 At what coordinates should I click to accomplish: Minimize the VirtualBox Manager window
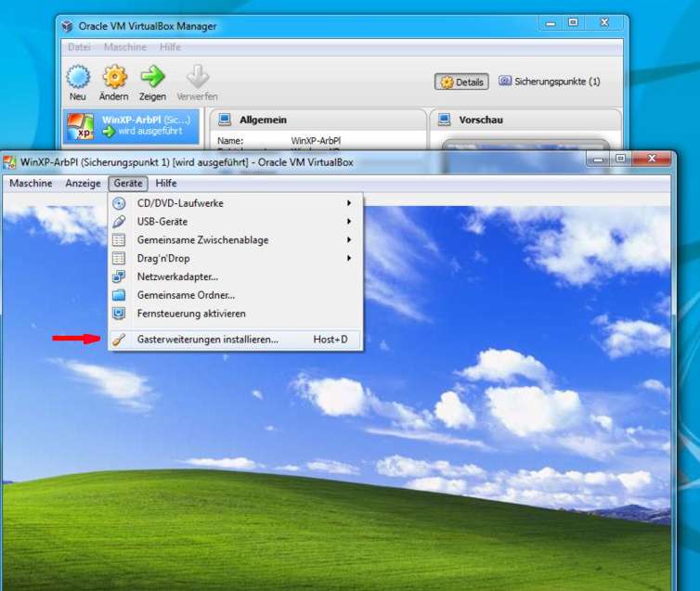[551, 23]
